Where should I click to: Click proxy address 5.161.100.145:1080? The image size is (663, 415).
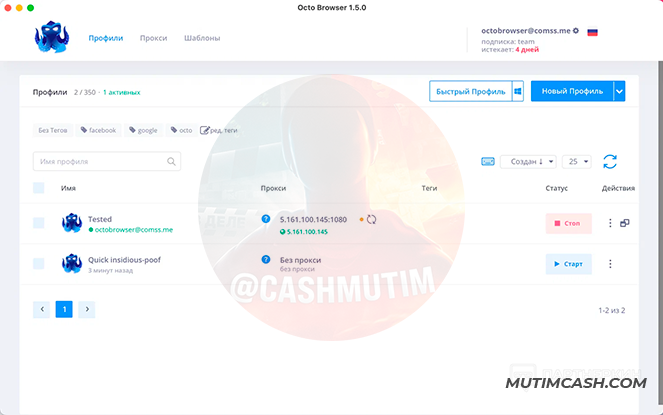[313, 219]
